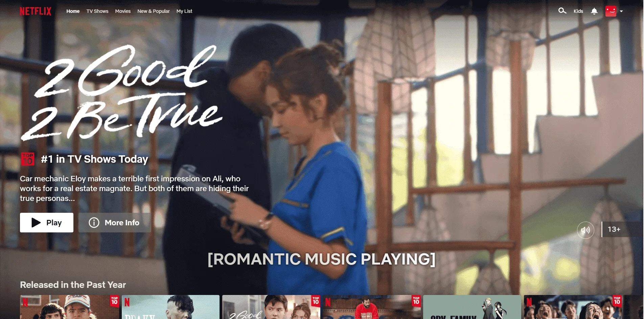The height and width of the screenshot is (319, 644).
Task: Open More Info for featured show
Action: pos(115,223)
